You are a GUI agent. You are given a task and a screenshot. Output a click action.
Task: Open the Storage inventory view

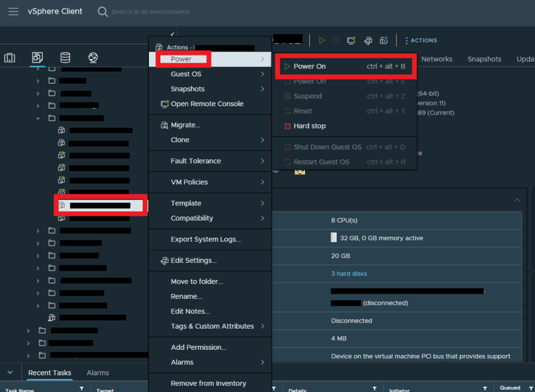coord(65,57)
